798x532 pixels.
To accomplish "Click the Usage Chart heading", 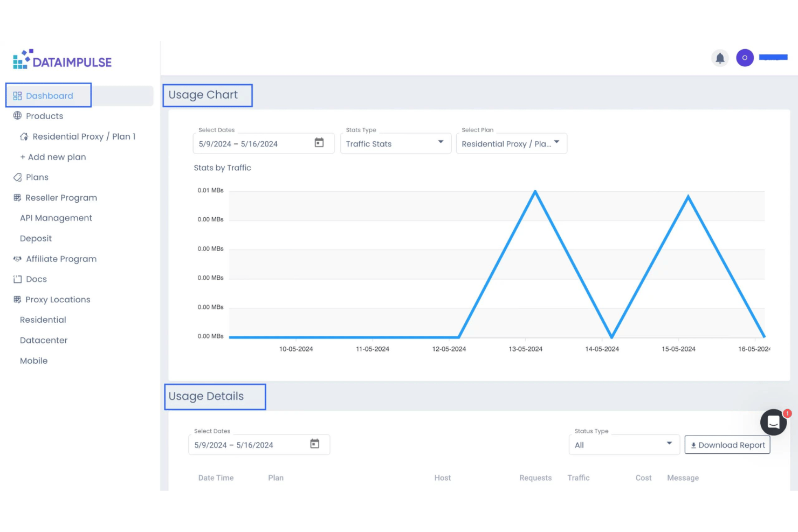I will pos(203,95).
